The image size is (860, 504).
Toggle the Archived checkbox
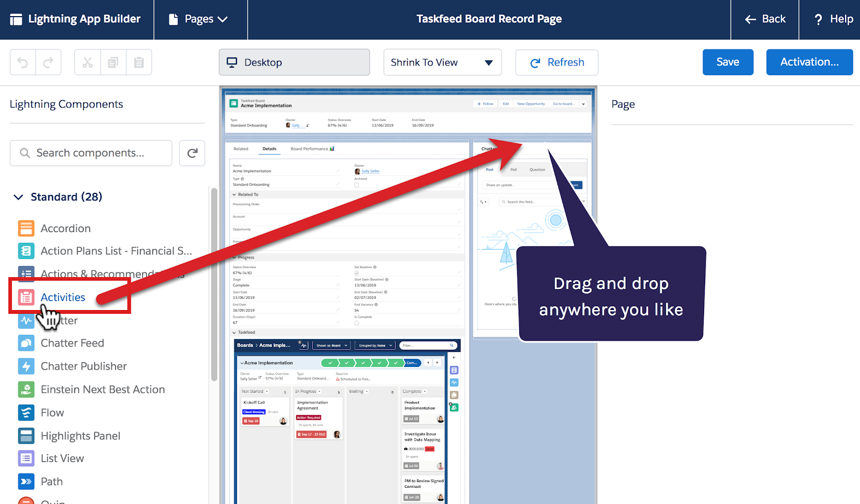356,185
